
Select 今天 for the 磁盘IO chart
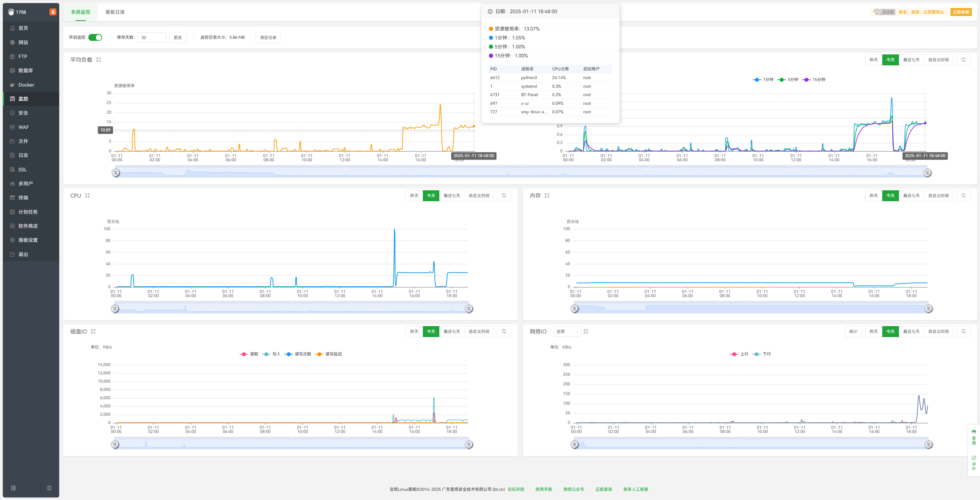pos(431,331)
